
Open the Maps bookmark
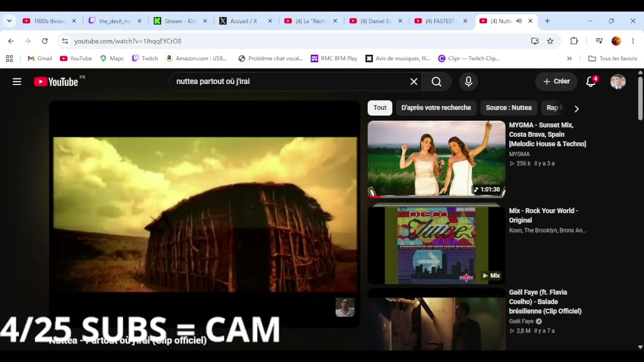pyautogui.click(x=112, y=58)
